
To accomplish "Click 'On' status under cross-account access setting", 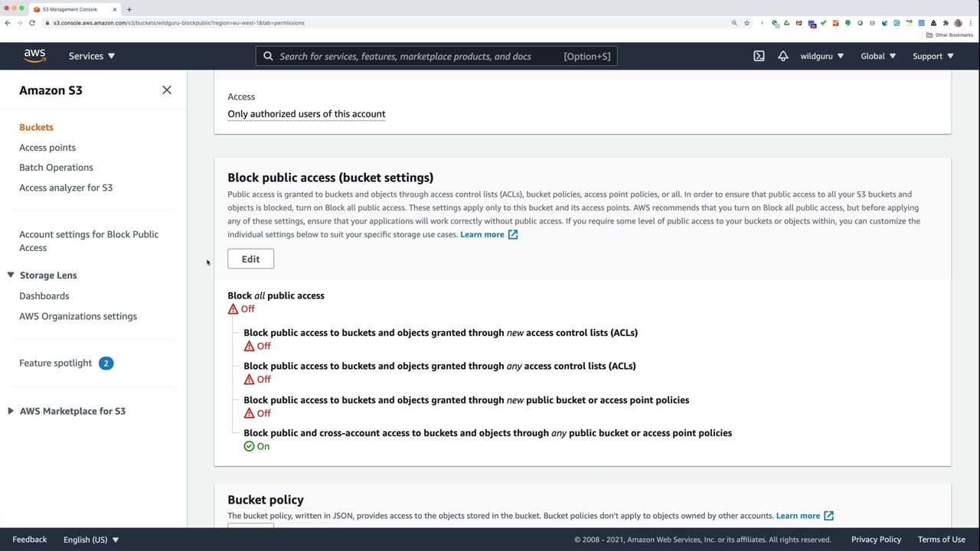I will click(256, 446).
